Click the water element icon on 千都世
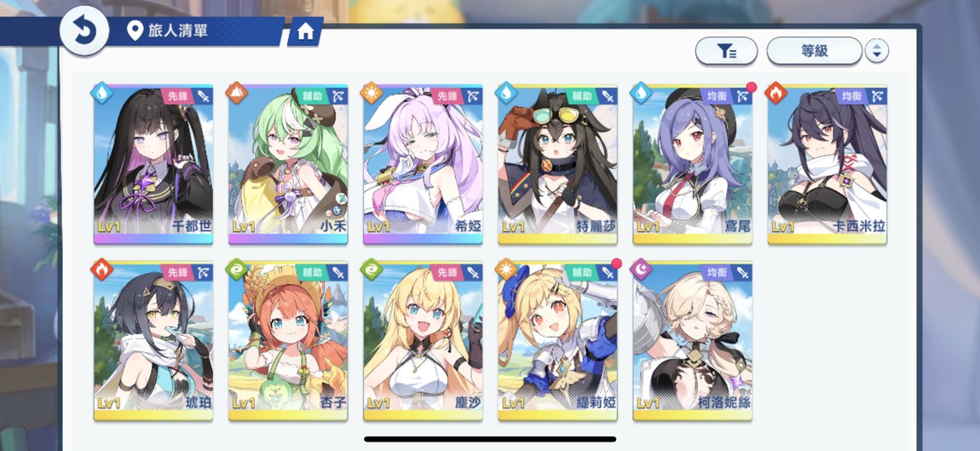This screenshot has width=980, height=451. [x=102, y=93]
